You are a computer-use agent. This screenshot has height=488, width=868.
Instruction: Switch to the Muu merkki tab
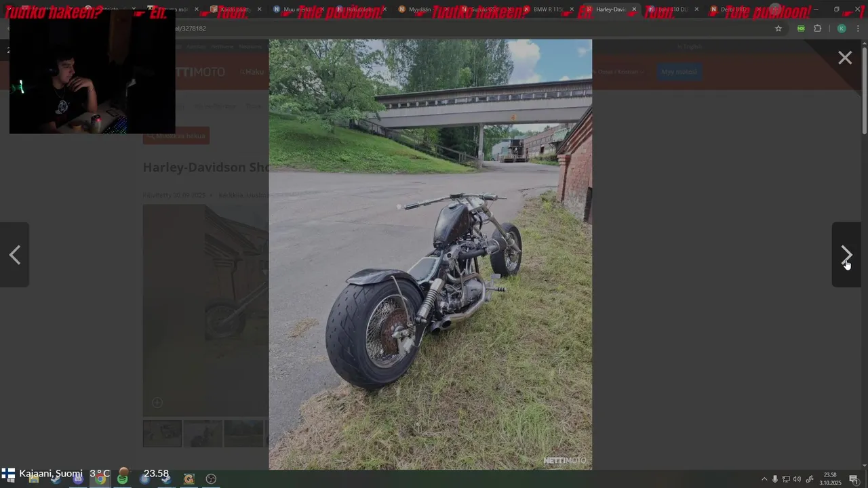296,9
